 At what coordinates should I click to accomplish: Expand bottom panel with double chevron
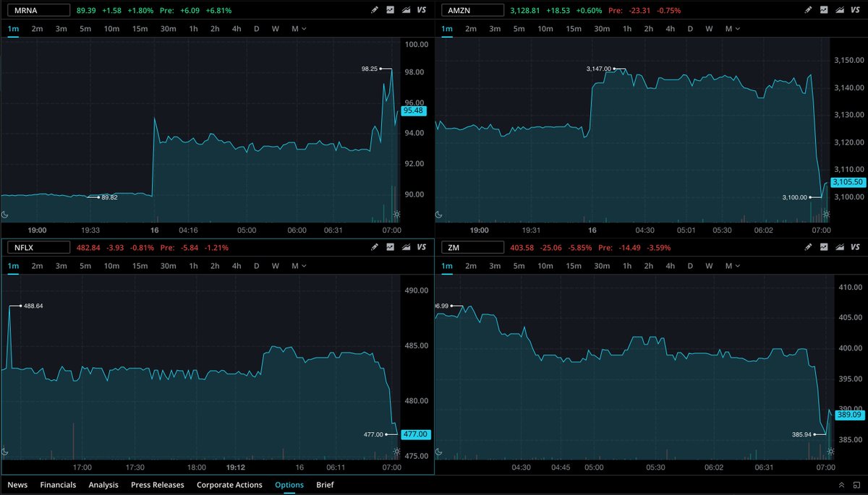841,485
